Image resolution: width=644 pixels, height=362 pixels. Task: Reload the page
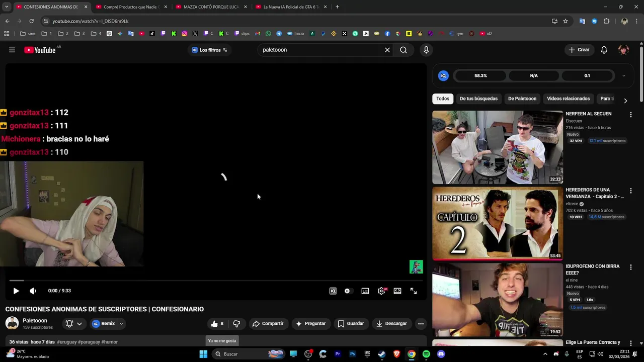pos(31,21)
